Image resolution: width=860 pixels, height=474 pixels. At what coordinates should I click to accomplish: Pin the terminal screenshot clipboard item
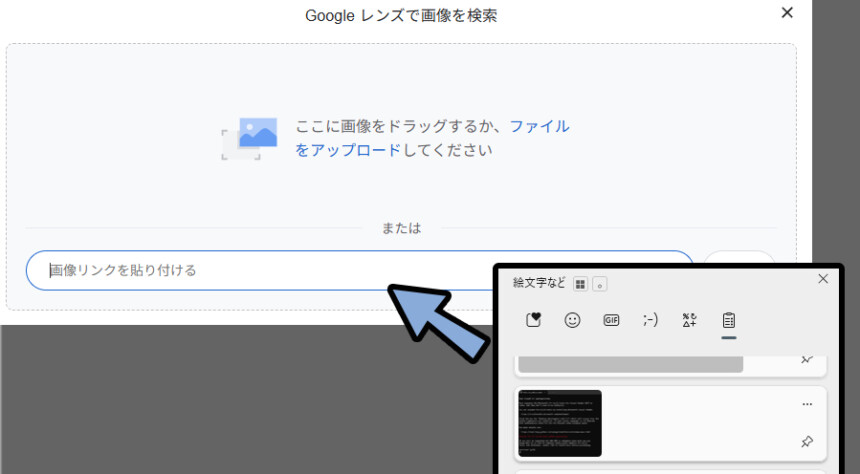pyautogui.click(x=807, y=441)
